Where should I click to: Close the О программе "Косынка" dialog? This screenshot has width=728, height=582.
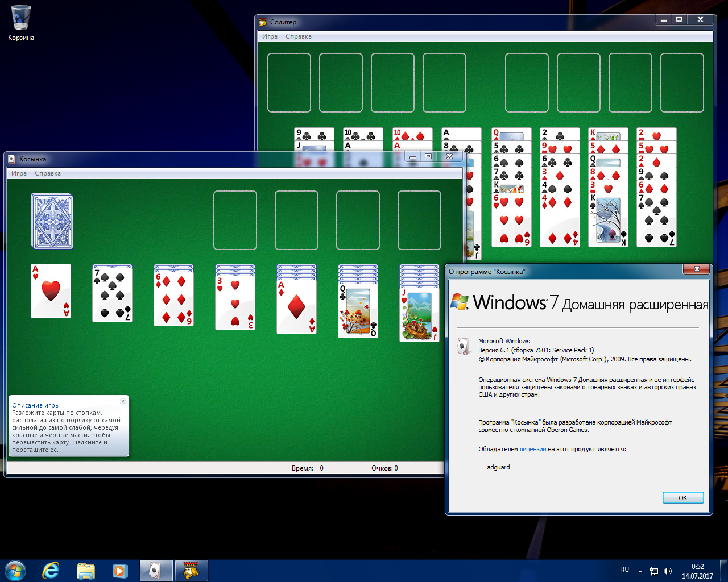tap(696, 269)
